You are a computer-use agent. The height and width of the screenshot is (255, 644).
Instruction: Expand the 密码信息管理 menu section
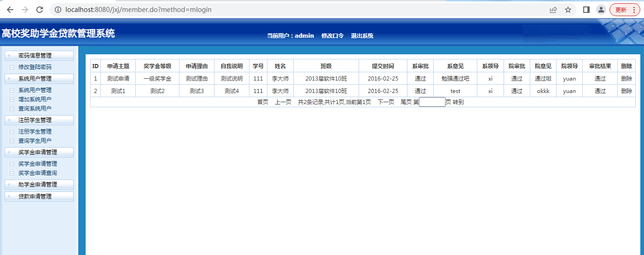[39, 56]
